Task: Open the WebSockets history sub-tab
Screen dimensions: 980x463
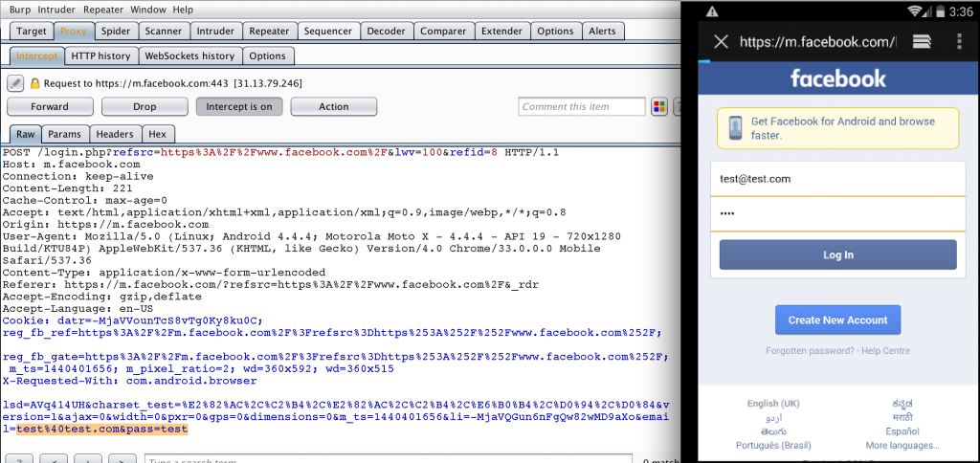Action: tap(190, 55)
